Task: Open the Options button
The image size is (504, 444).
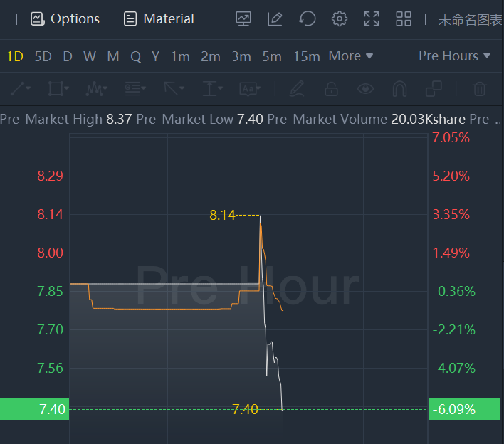Action: tap(65, 19)
